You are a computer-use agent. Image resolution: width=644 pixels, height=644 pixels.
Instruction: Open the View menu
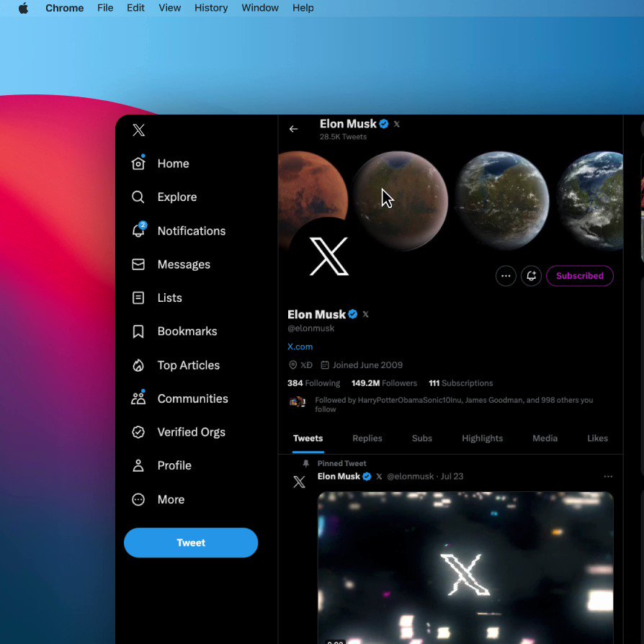[x=169, y=8]
